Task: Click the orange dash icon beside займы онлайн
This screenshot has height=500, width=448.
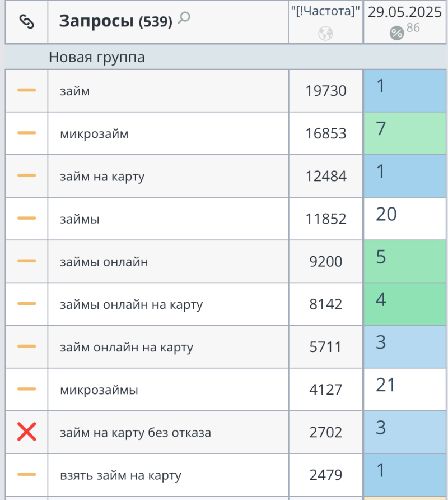Action: pos(26,261)
